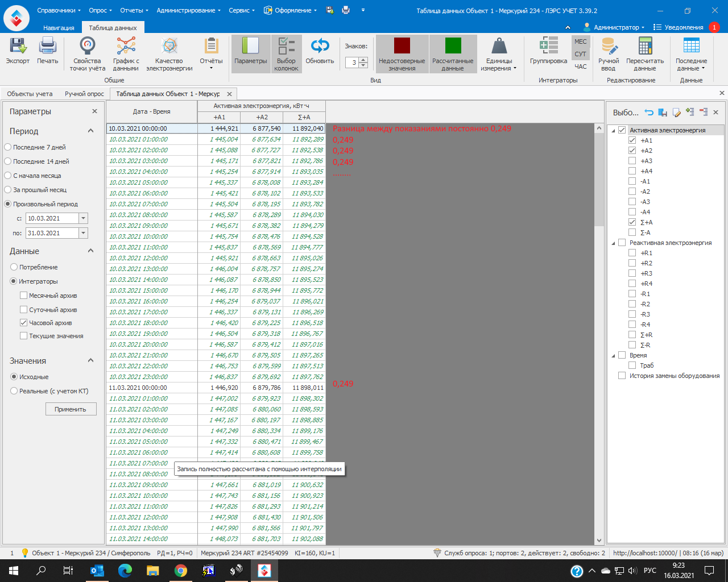728x582 pixels.
Task: Collapse the Реактивная электроэнергия tree node
Action: pos(613,243)
